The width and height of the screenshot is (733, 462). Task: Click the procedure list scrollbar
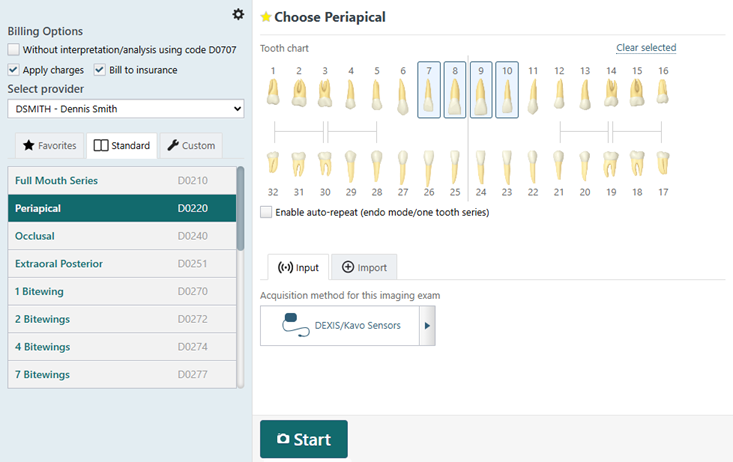click(240, 210)
